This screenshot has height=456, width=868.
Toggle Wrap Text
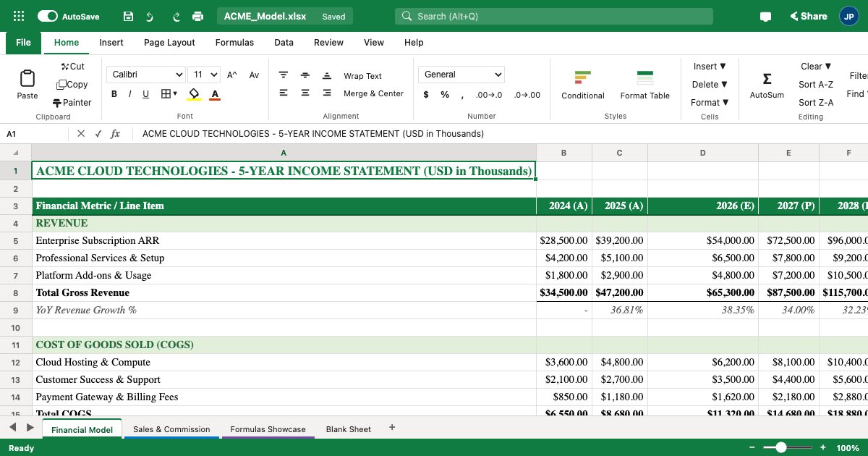click(x=362, y=76)
